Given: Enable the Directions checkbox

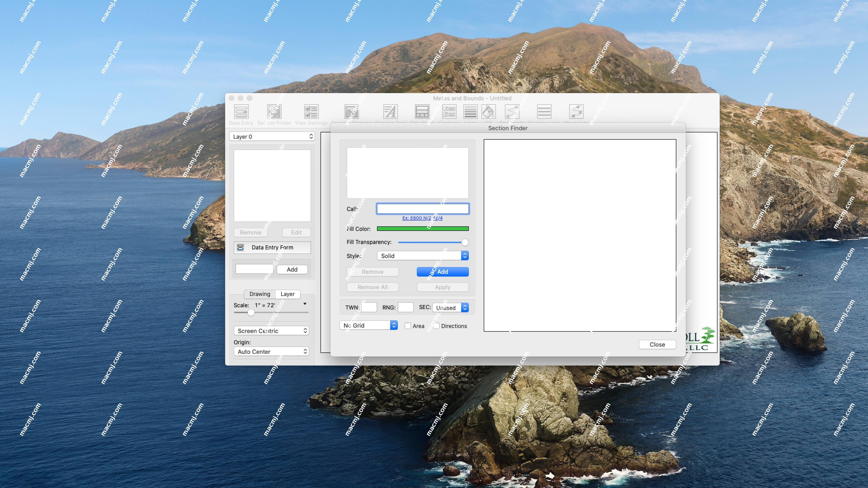Looking at the screenshot, I should (x=436, y=326).
